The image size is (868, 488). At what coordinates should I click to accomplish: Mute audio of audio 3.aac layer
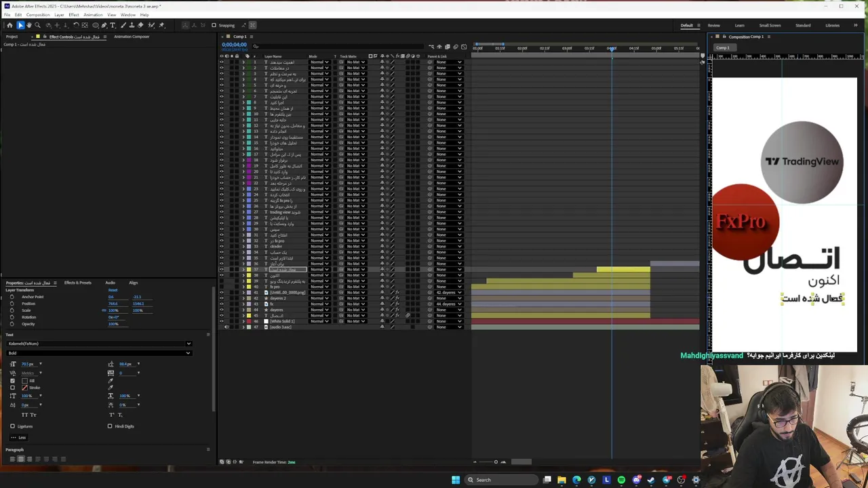pos(226,327)
